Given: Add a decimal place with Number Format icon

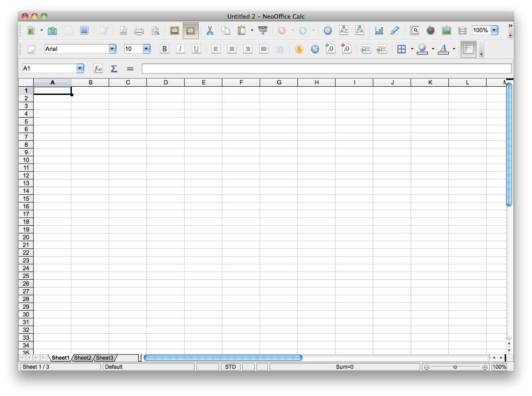Looking at the screenshot, I should (331, 49).
